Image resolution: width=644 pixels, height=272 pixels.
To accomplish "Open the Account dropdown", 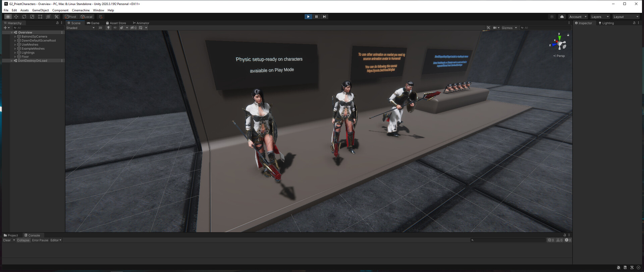I will coord(578,16).
